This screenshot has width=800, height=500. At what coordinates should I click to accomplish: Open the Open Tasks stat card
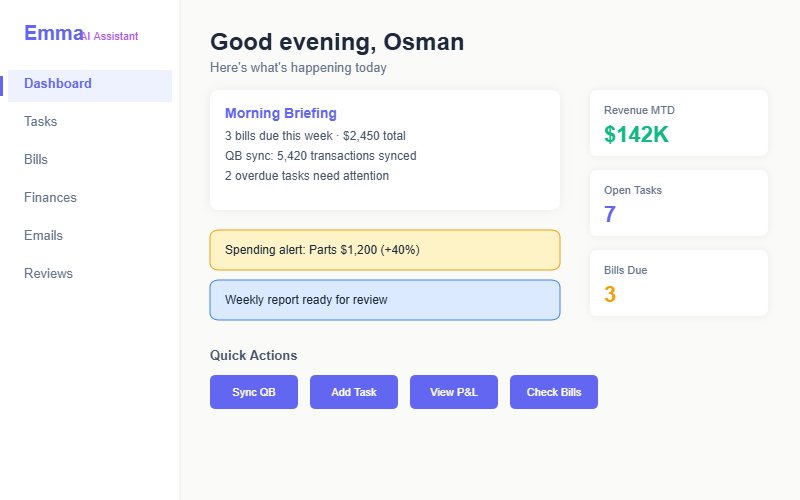pos(679,203)
